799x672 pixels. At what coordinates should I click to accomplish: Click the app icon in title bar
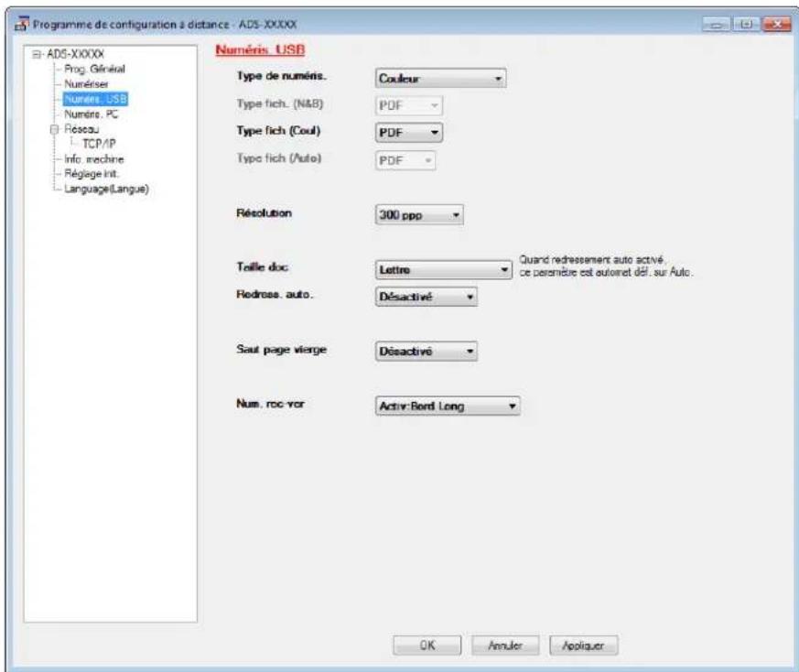coord(22,24)
